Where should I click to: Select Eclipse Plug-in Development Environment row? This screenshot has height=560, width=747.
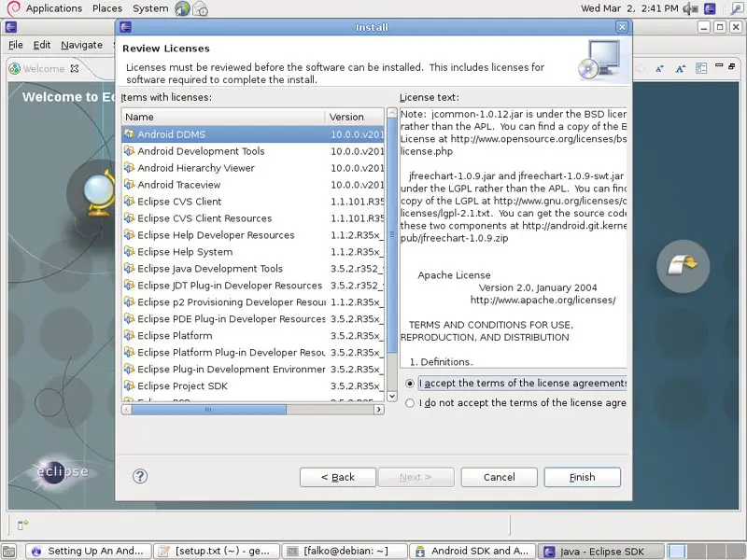pos(253,369)
